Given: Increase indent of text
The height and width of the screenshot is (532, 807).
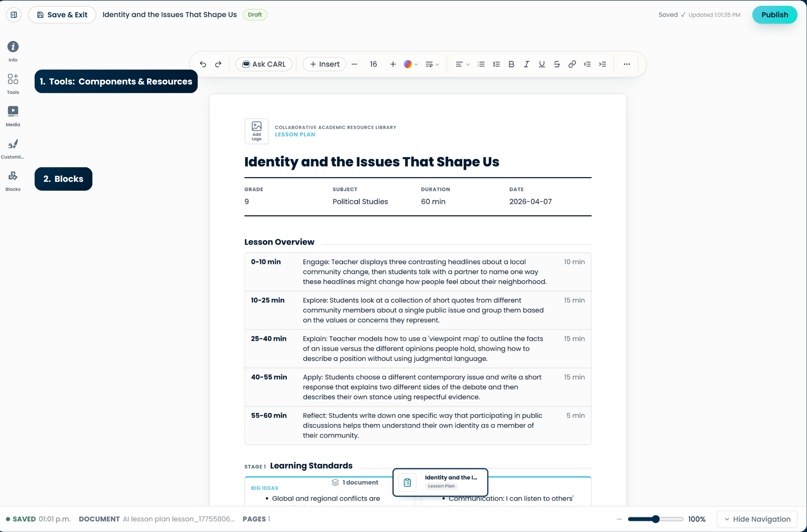Looking at the screenshot, I should [603, 64].
